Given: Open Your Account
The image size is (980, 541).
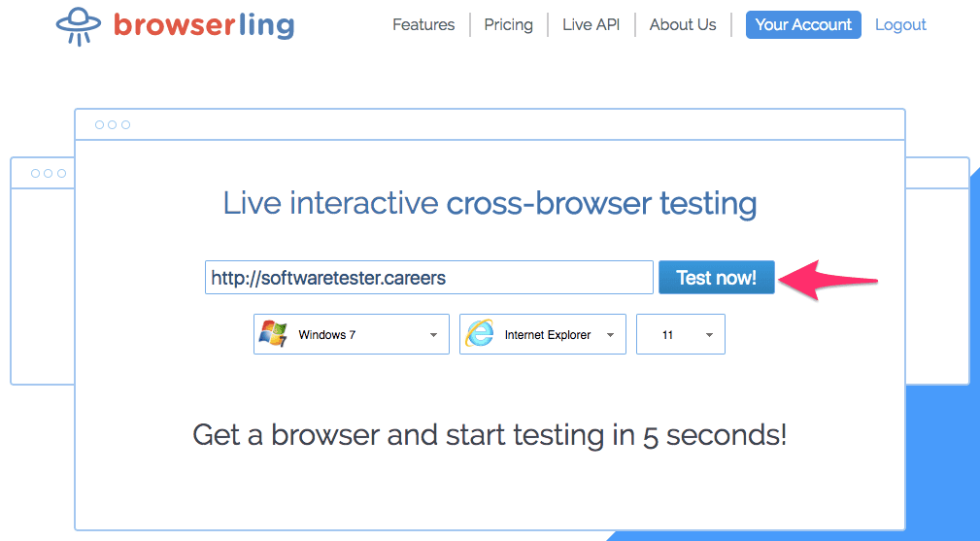Looking at the screenshot, I should click(803, 25).
